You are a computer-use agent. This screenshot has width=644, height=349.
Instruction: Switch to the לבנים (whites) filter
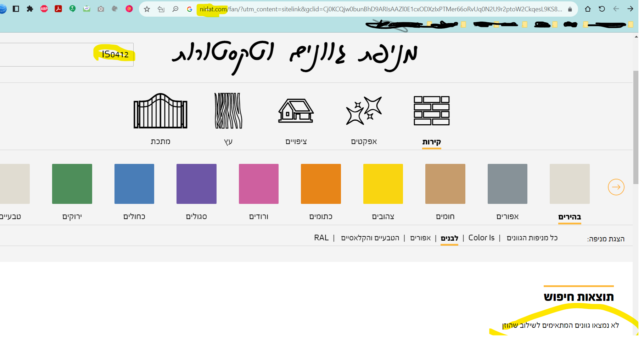pyautogui.click(x=449, y=238)
